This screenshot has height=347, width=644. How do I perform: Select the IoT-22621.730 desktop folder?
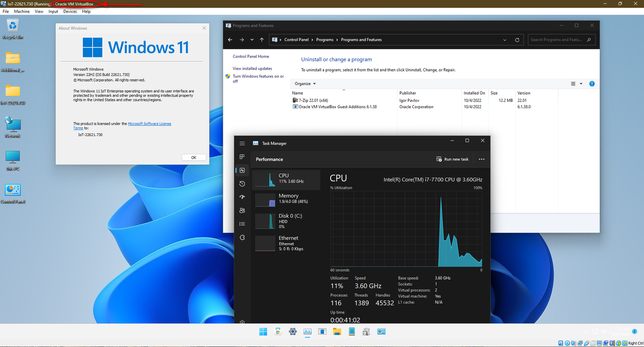[x=13, y=94]
